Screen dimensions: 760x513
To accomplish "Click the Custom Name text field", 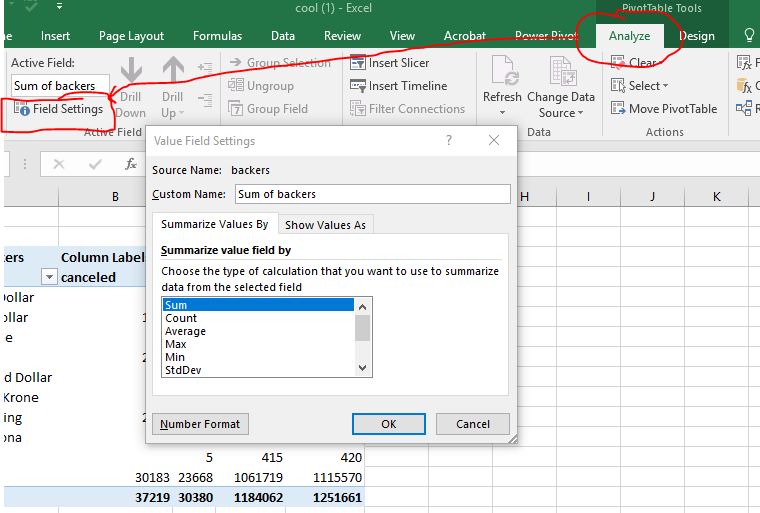I will [x=372, y=194].
